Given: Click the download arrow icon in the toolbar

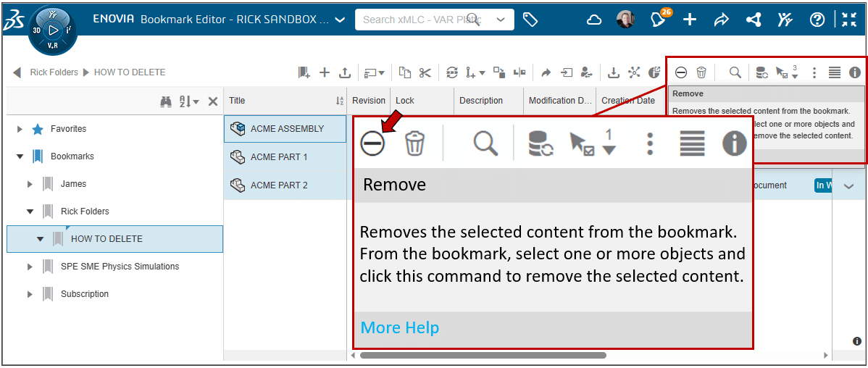Looking at the screenshot, I should point(614,72).
